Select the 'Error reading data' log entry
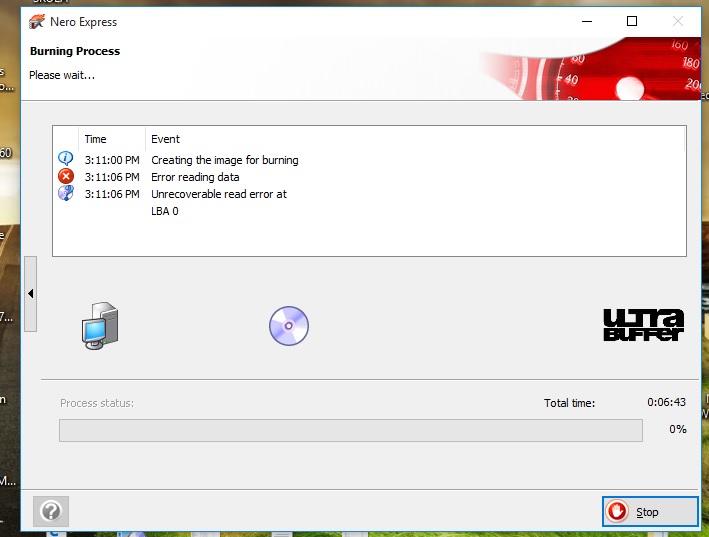Viewport: 709px width, 537px height. pyautogui.click(x=195, y=177)
